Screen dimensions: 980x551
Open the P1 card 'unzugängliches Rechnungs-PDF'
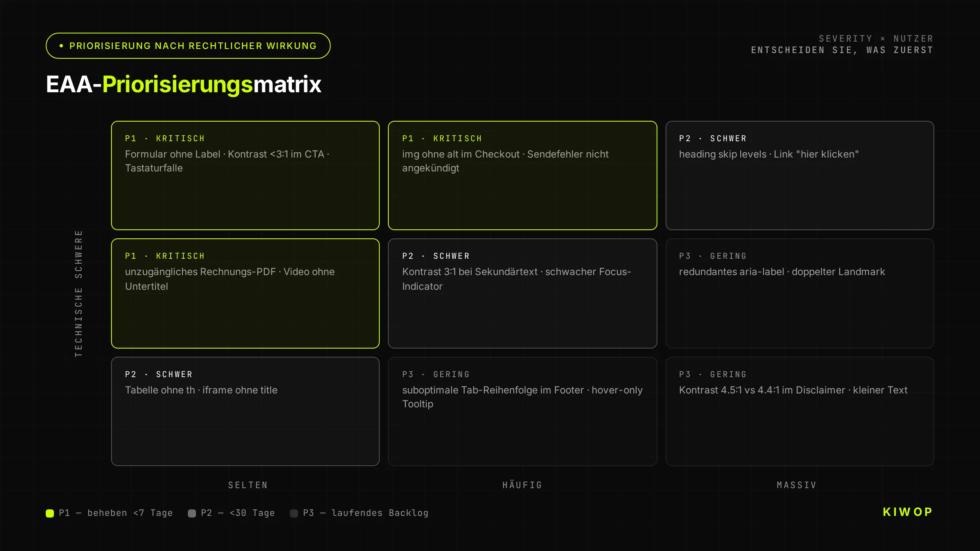pyautogui.click(x=245, y=293)
